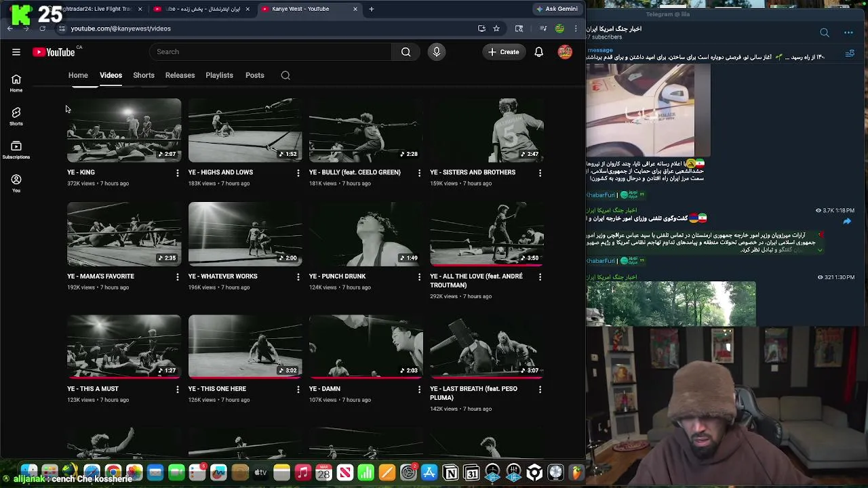Switch to the Iran International live tab

pyautogui.click(x=202, y=9)
